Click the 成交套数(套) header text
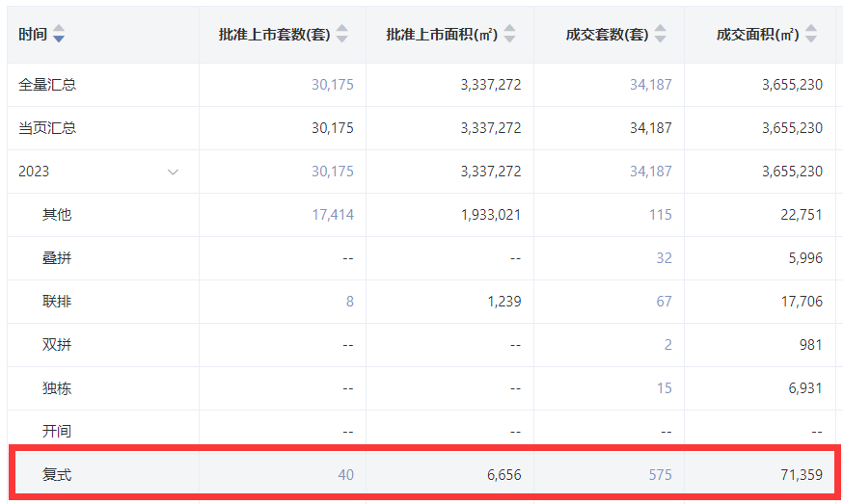This screenshot has width=843, height=504. tap(607, 35)
